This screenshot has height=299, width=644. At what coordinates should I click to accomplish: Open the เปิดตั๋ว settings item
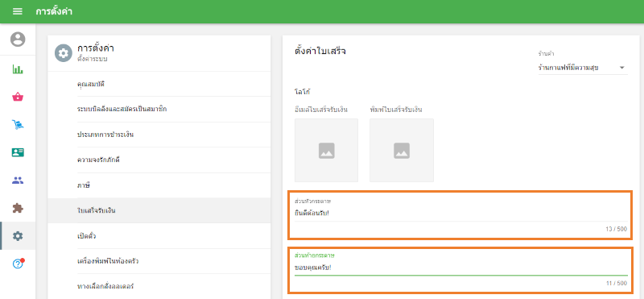pyautogui.click(x=159, y=236)
